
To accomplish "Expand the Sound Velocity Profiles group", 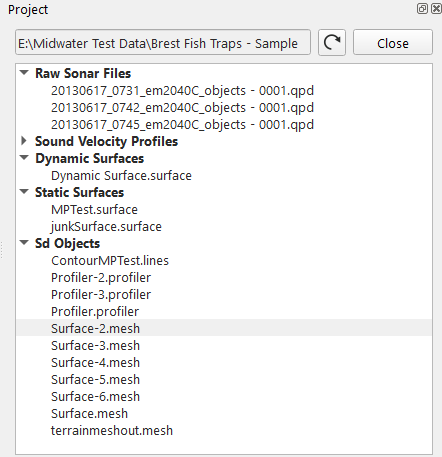I will [24, 141].
